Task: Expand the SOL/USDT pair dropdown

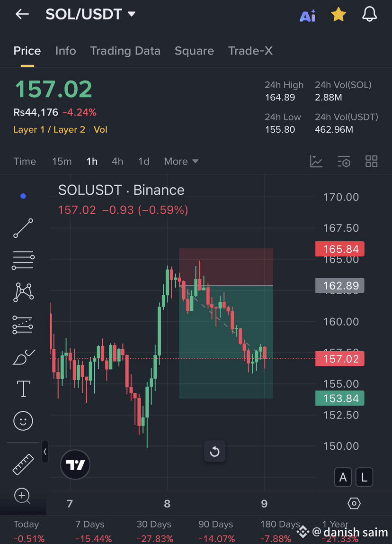Action: click(131, 14)
